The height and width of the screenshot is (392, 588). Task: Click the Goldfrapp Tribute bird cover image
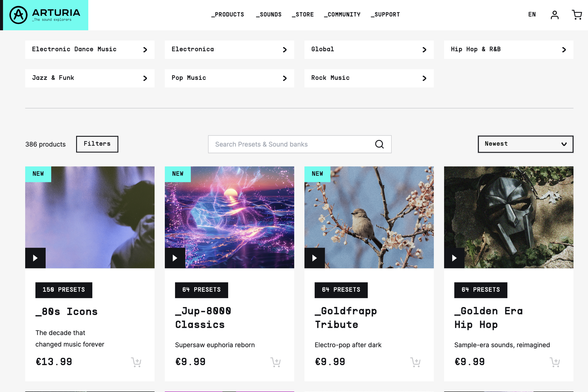tap(369, 217)
